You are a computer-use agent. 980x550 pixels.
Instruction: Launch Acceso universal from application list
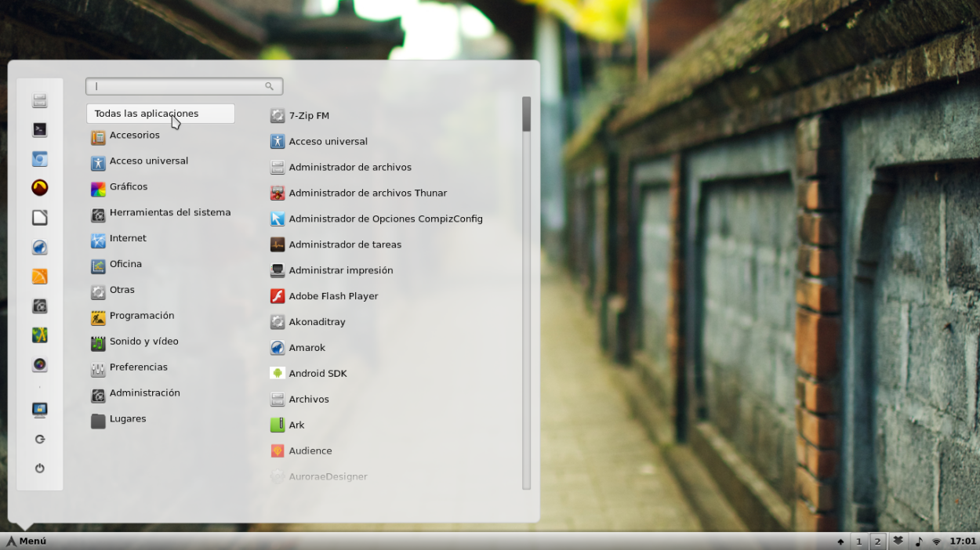point(319,142)
